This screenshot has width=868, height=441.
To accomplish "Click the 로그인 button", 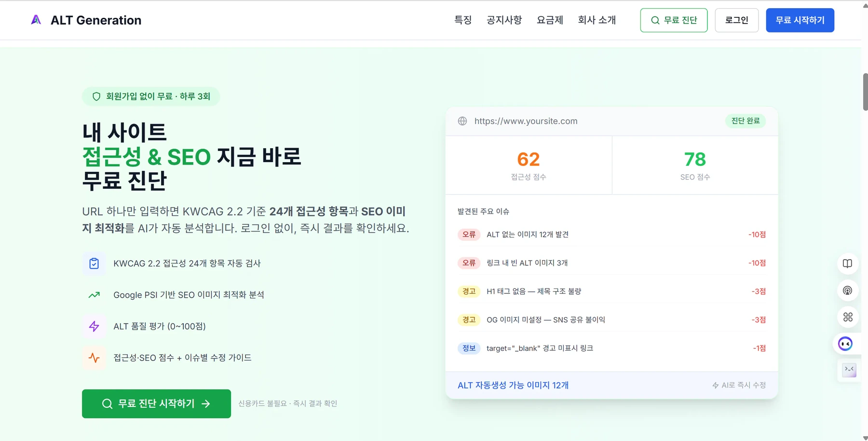I will point(736,20).
